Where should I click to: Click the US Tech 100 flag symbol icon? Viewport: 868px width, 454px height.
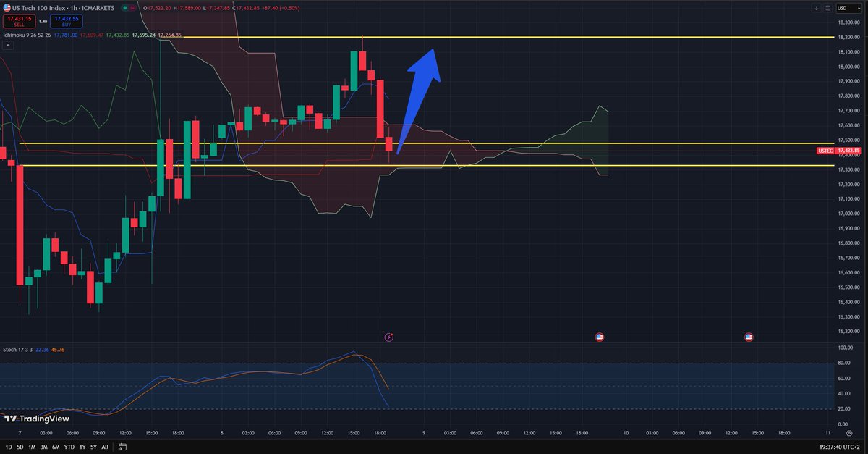pos(7,8)
